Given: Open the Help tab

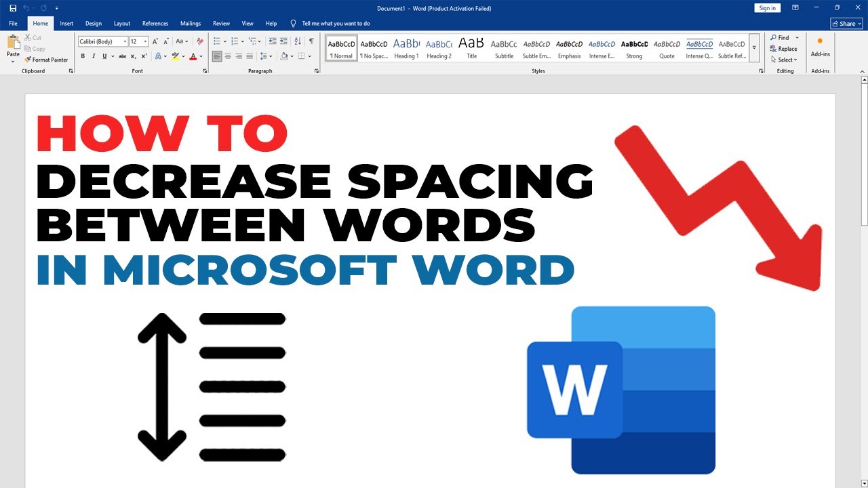Looking at the screenshot, I should [271, 23].
